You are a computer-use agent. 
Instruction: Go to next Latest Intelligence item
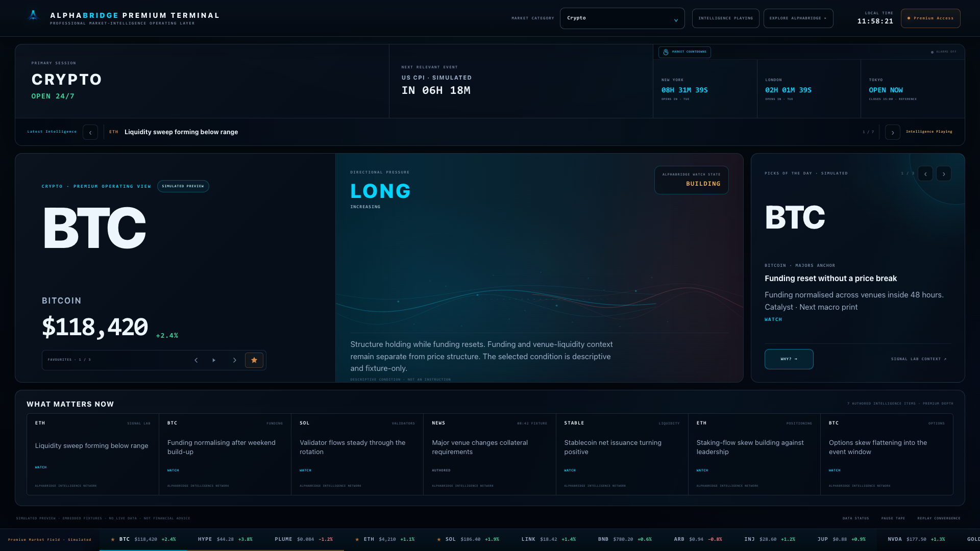click(x=893, y=132)
